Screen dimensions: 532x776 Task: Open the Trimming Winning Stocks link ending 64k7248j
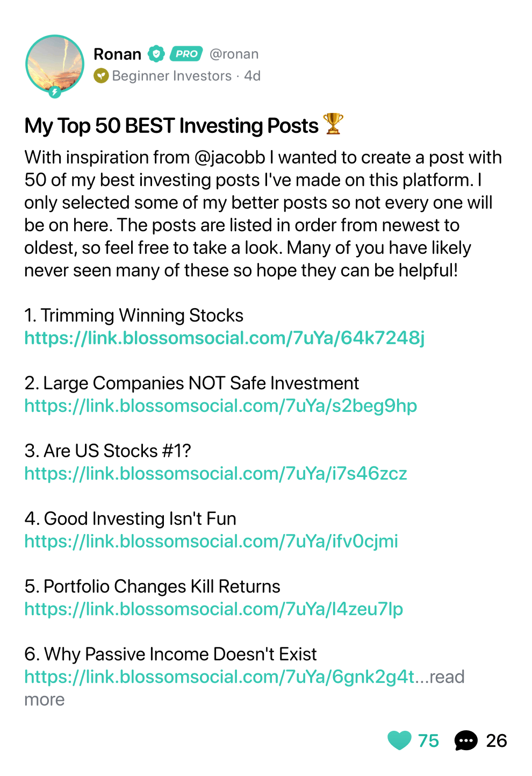(x=225, y=338)
